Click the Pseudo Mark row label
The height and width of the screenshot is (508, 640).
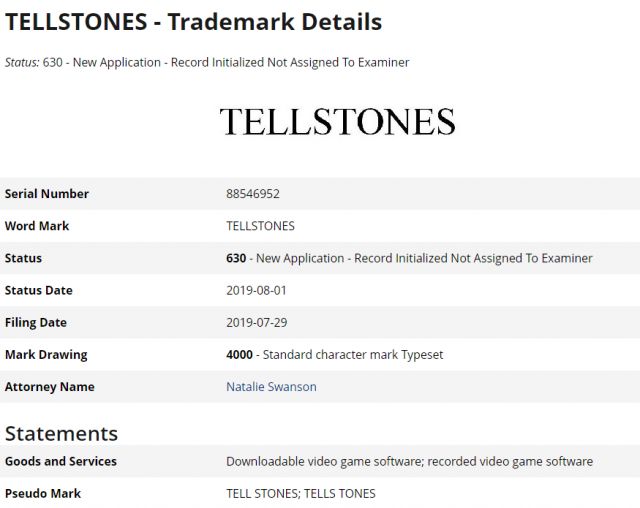pos(42,494)
